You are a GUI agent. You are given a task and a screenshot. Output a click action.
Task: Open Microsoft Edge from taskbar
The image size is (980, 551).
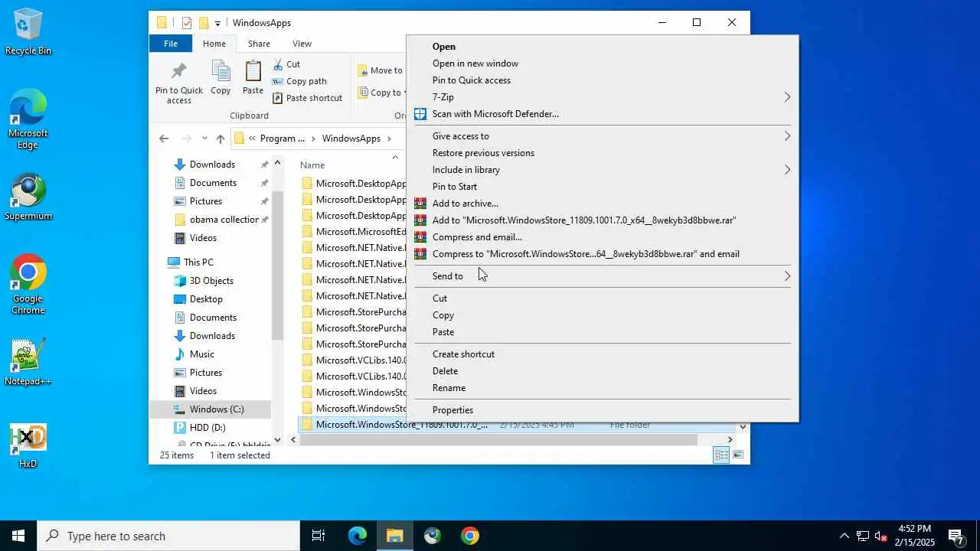[x=357, y=536]
